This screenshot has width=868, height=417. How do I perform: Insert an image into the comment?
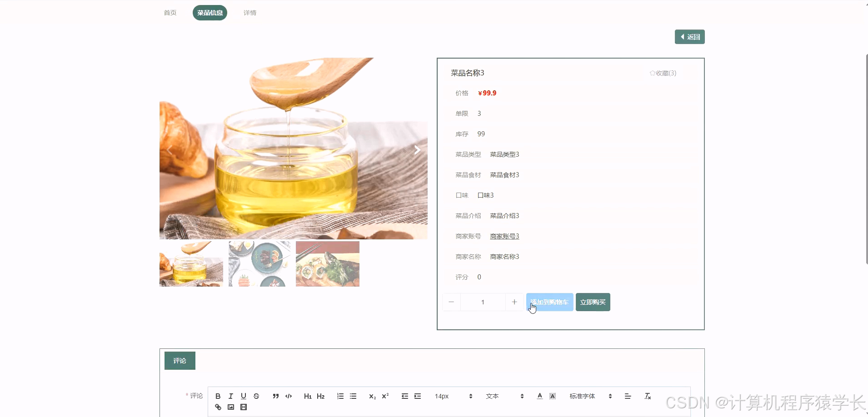tap(230, 407)
